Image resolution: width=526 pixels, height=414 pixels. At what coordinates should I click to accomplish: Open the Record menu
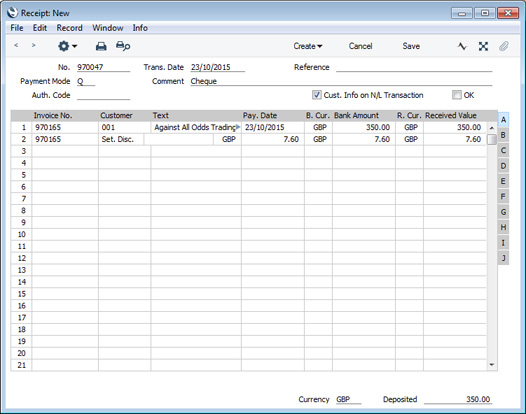[69, 28]
